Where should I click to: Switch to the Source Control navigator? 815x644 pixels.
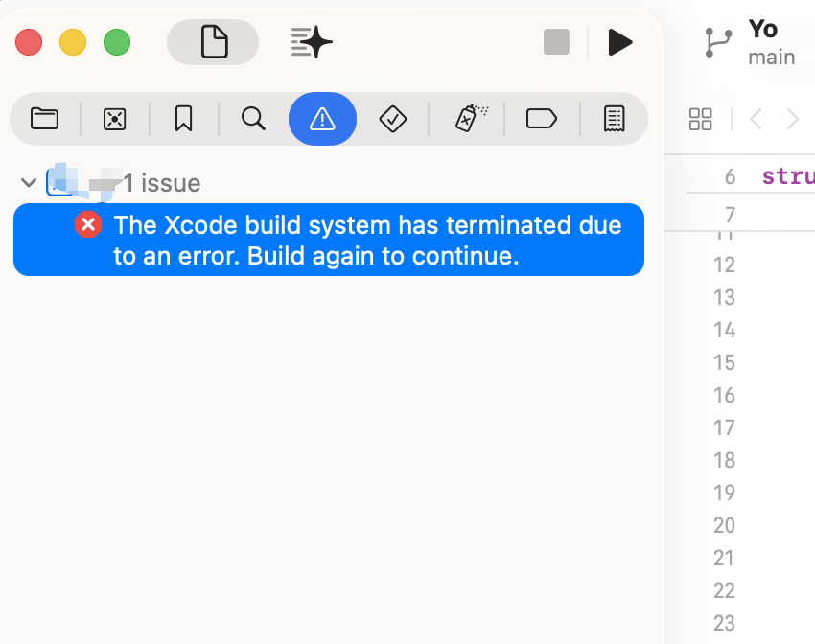[114, 119]
